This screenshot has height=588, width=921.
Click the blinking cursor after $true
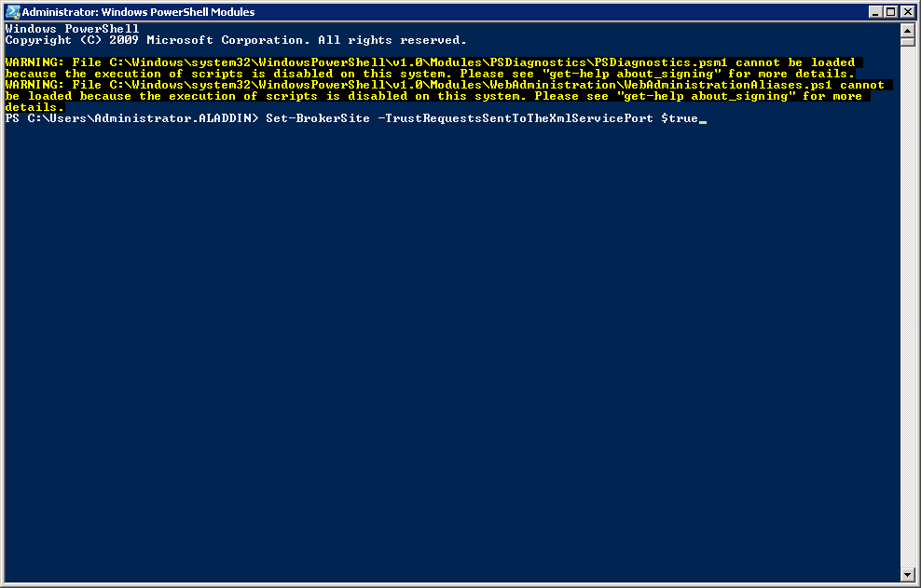pos(703,122)
